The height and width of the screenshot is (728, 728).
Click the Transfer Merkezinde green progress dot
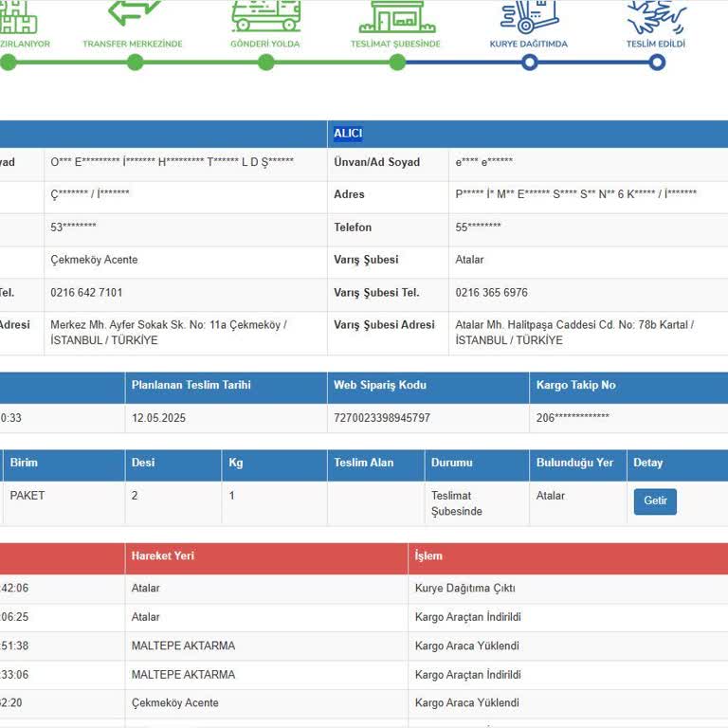(135, 63)
